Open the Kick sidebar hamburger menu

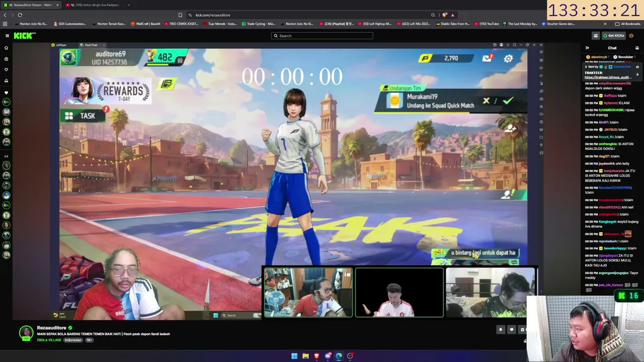click(x=7, y=36)
